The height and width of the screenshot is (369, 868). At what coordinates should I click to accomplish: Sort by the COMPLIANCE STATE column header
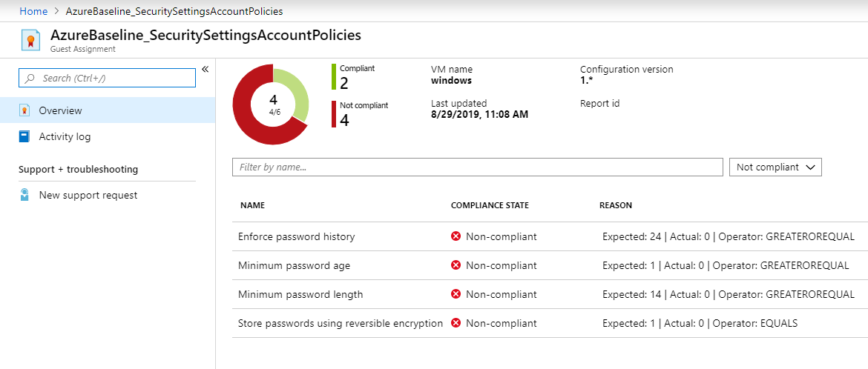(x=490, y=205)
